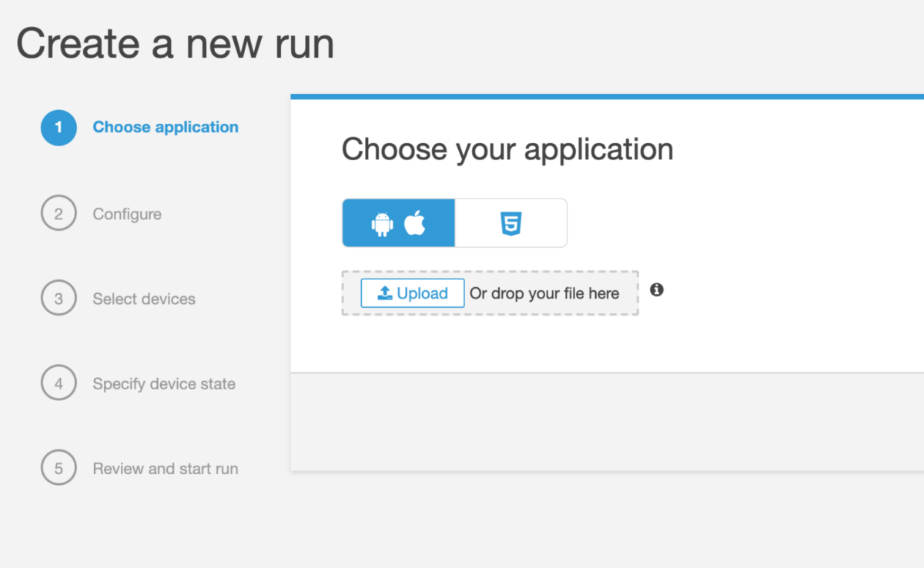Click the 'Choose your application' heading

click(x=507, y=149)
